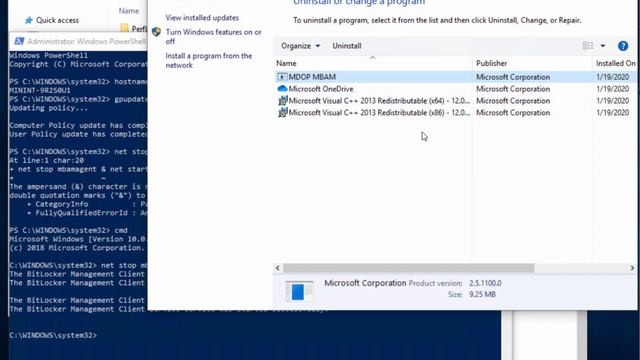Click the Visual C++ 2013 x64 installer icon

(282, 100)
